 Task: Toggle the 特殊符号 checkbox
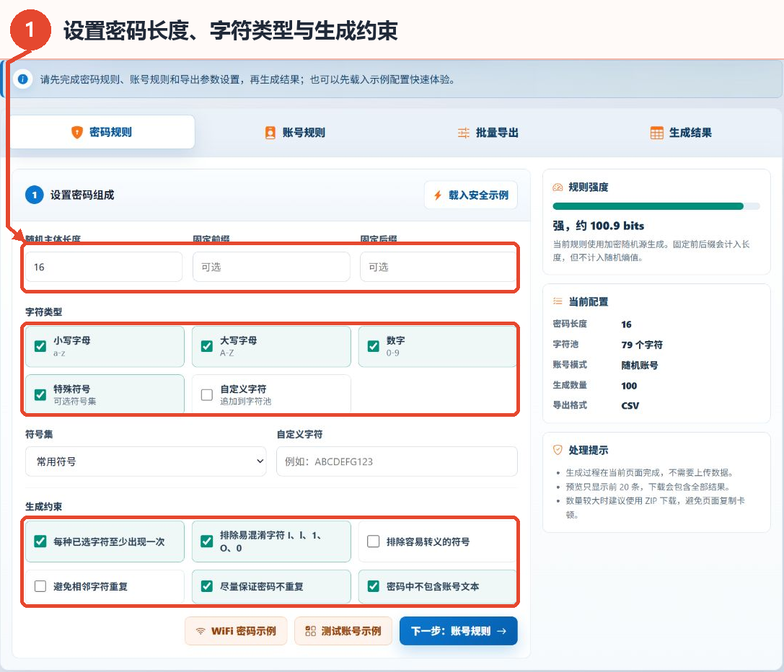[x=40, y=394]
